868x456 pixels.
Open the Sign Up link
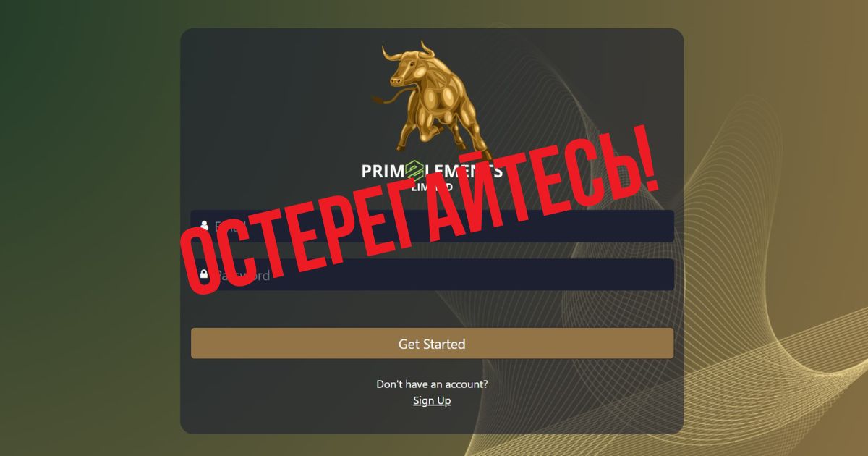click(x=432, y=400)
